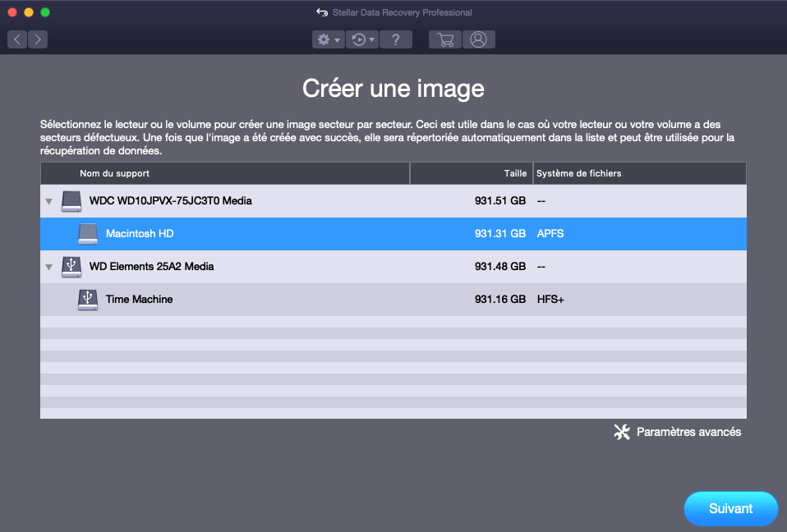Click the Macintosh HD volume icon
This screenshot has height=532, width=787.
[88, 234]
